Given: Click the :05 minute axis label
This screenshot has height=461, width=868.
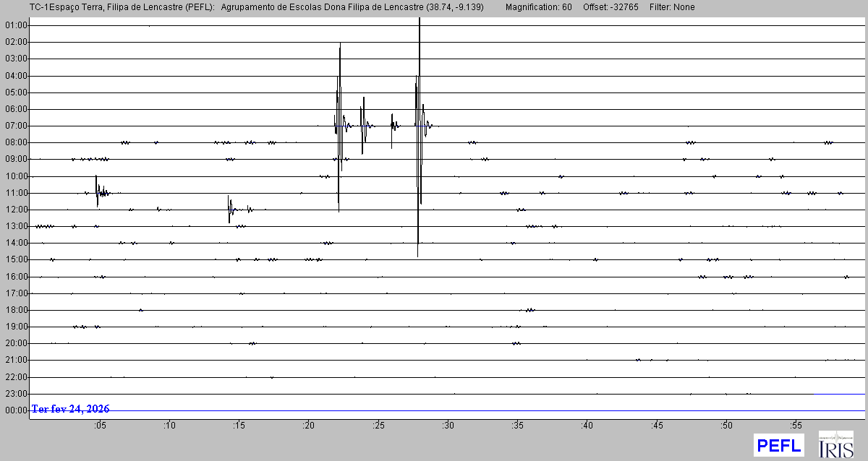Looking at the screenshot, I should (x=99, y=426).
